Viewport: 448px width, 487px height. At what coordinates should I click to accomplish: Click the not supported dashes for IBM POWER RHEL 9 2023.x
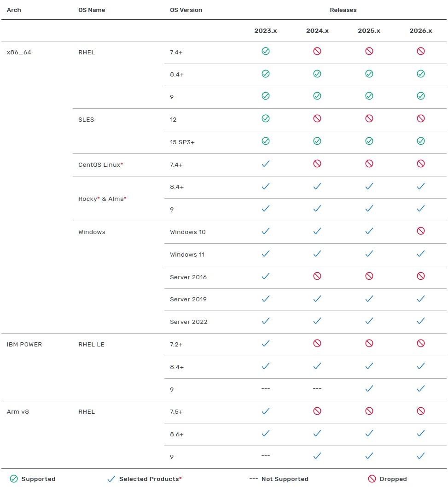click(x=265, y=388)
